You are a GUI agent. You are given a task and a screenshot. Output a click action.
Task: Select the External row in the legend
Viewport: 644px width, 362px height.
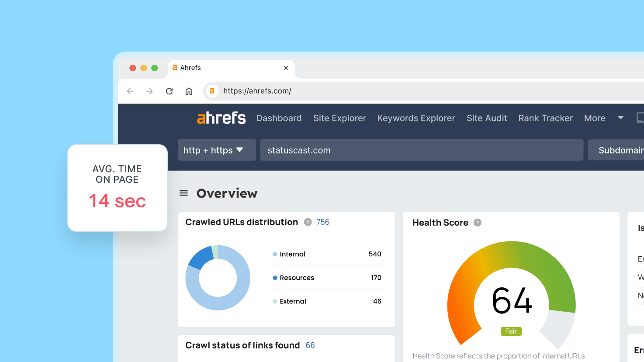(327, 301)
